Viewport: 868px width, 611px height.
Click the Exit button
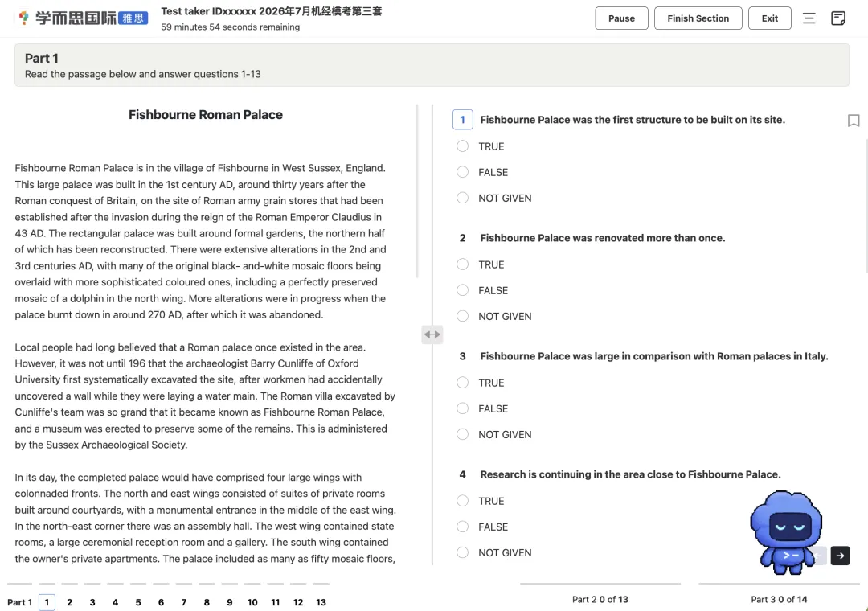(769, 18)
